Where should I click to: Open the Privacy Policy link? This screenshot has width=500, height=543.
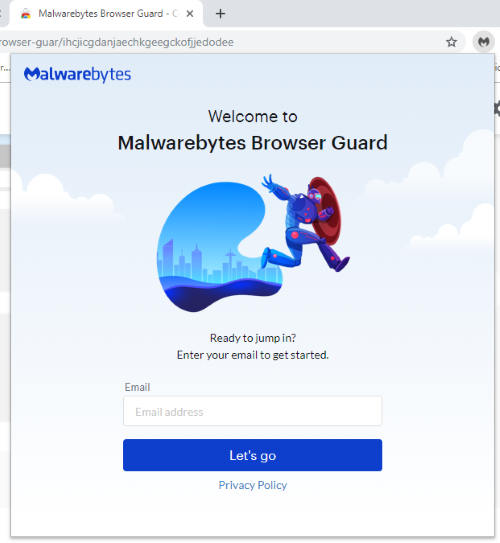point(253,485)
